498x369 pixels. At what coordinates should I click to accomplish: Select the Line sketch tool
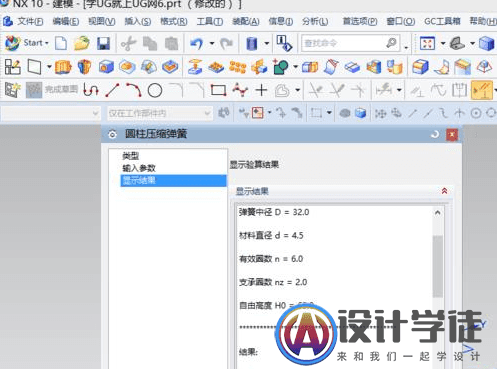pyautogui.click(x=112, y=90)
